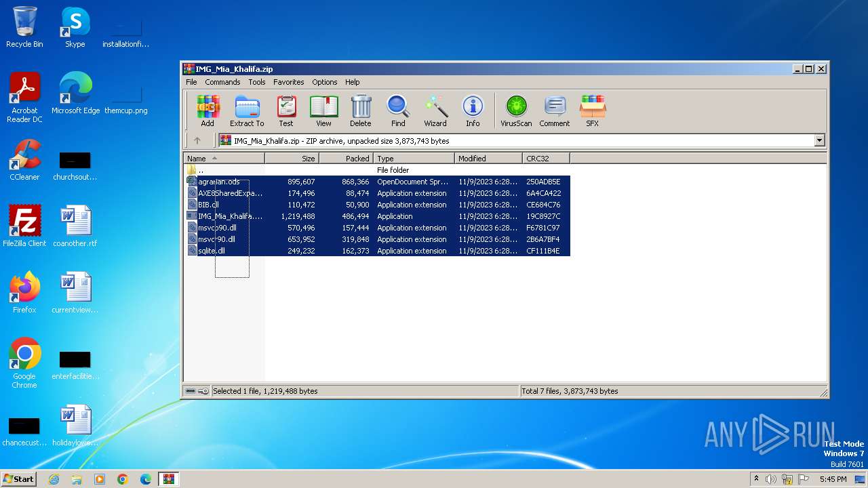
Task: Click the SFX toolbar icon
Action: pyautogui.click(x=593, y=111)
